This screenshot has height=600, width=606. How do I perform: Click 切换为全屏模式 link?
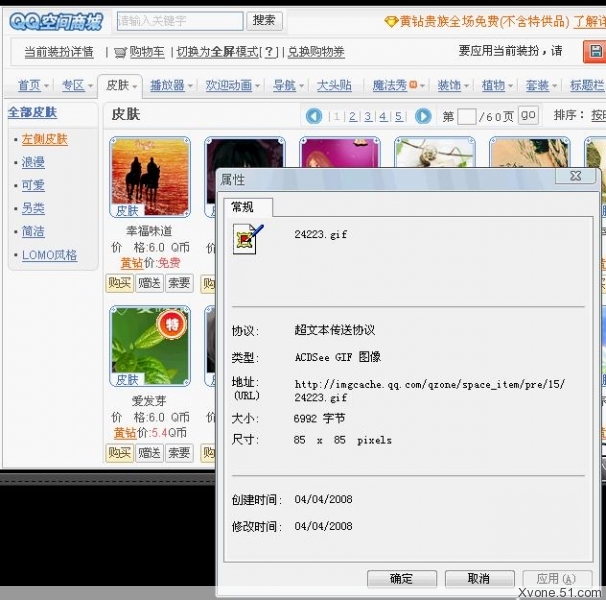[217, 52]
